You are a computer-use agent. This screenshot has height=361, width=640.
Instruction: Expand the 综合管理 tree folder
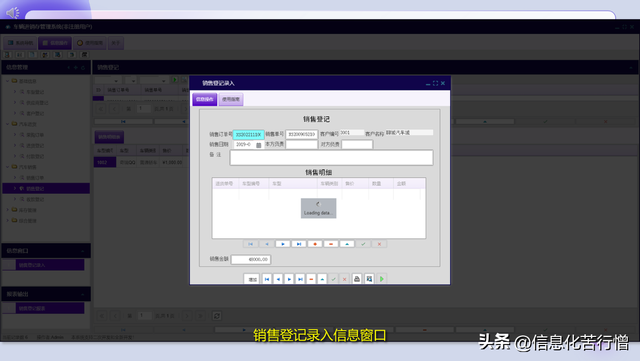[7, 221]
